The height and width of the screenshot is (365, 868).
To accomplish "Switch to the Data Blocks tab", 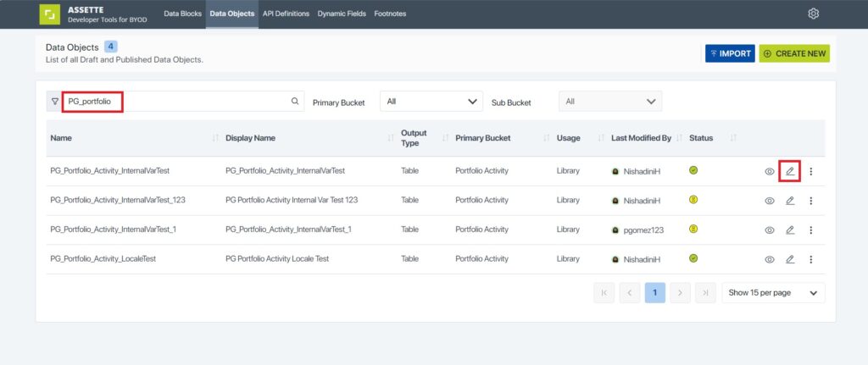I will [183, 14].
